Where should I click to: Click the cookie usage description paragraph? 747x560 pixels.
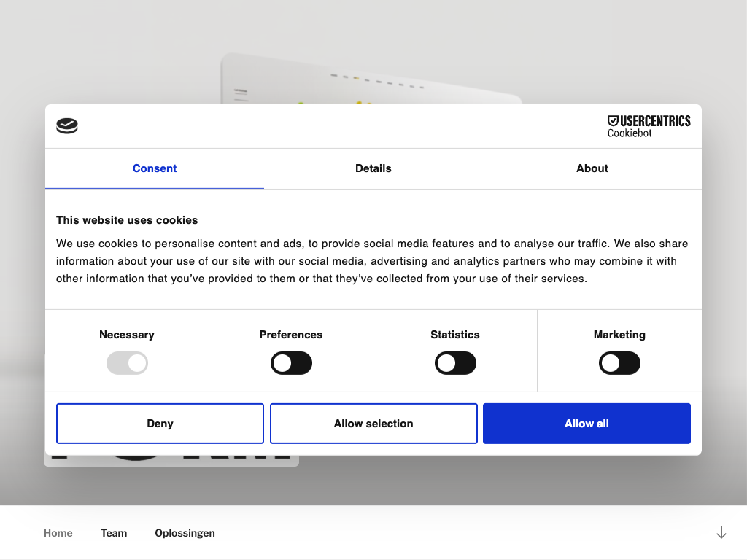pos(372,261)
